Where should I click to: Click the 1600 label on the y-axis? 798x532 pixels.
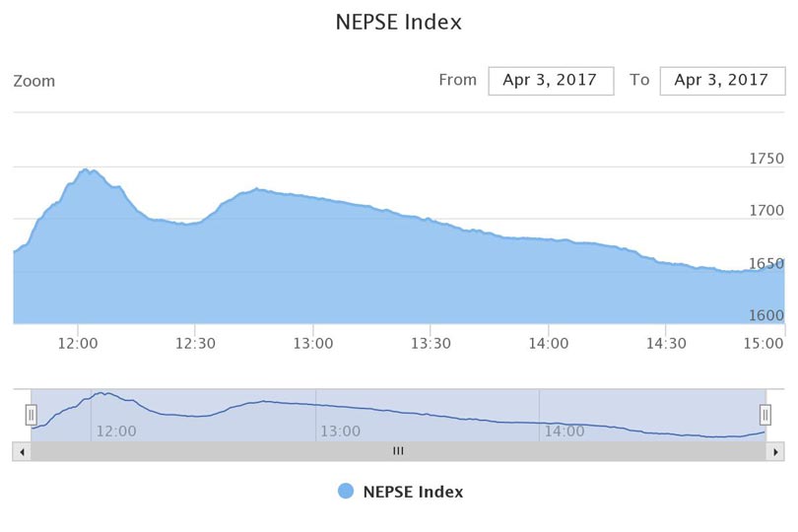pyautogui.click(x=765, y=315)
